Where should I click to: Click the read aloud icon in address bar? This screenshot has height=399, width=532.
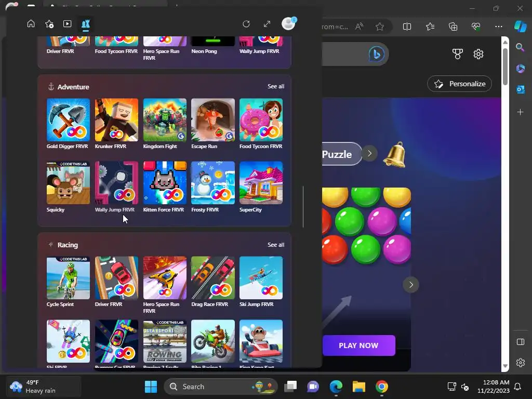point(359,26)
